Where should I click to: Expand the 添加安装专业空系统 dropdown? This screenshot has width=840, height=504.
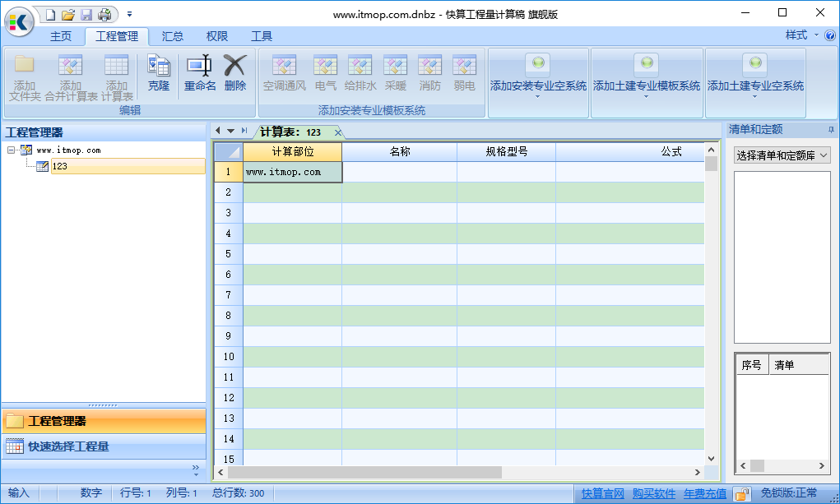click(x=538, y=96)
